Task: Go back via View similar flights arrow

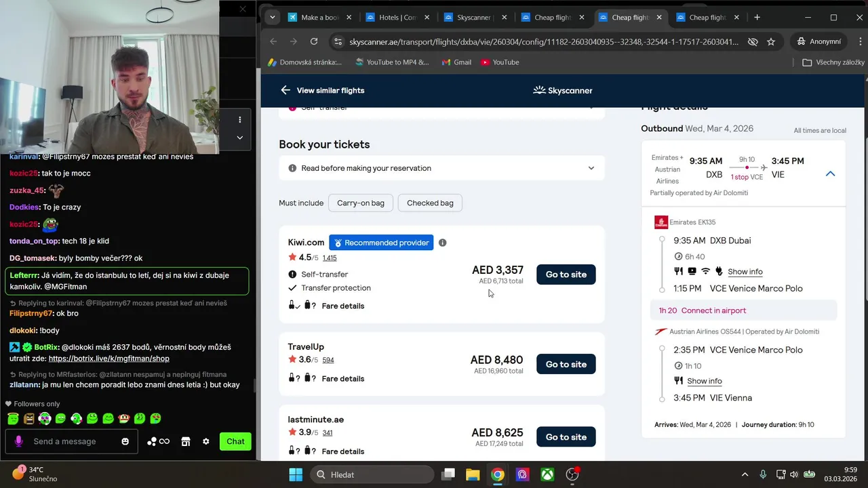Action: (x=285, y=90)
